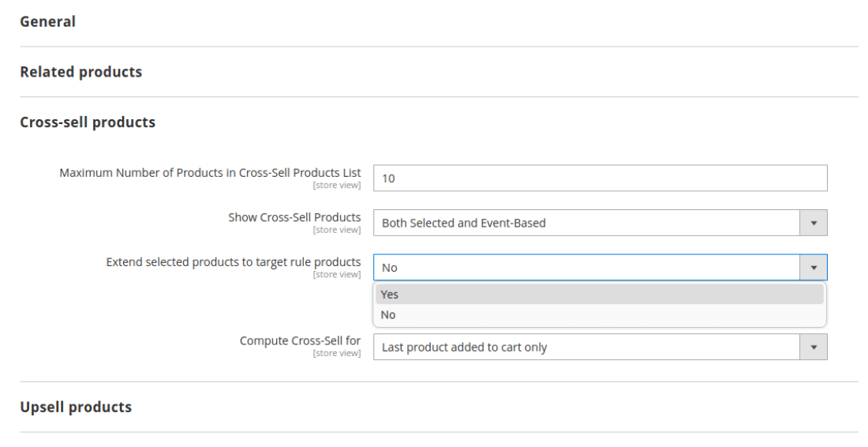Click the Maximum Number of Products field label
The width and height of the screenshot is (868, 447).
point(210,173)
